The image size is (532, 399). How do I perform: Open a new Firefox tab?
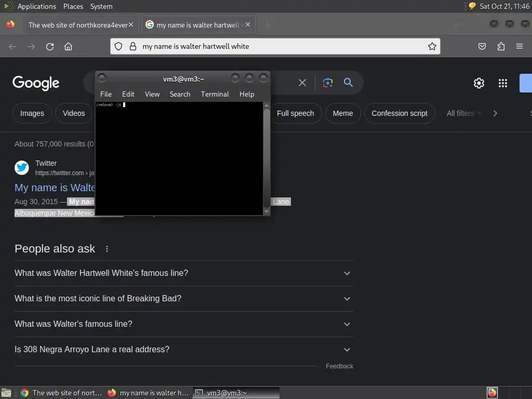pyautogui.click(x=267, y=25)
